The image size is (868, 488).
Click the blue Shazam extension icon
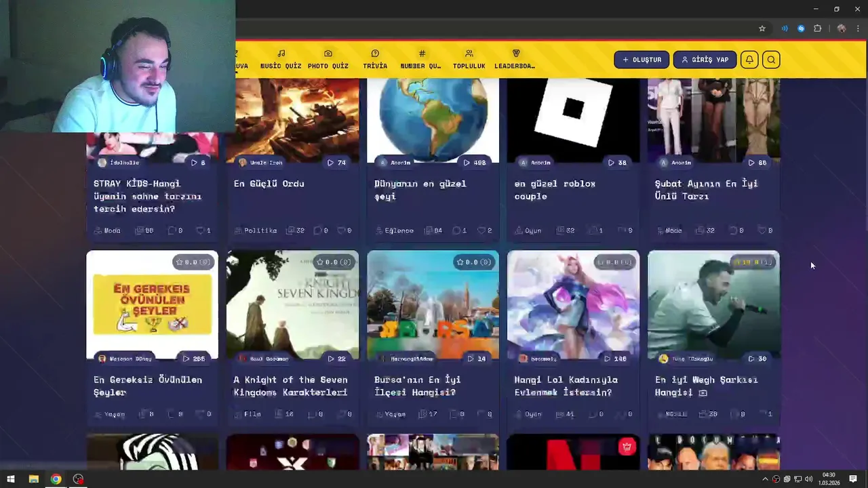(801, 28)
